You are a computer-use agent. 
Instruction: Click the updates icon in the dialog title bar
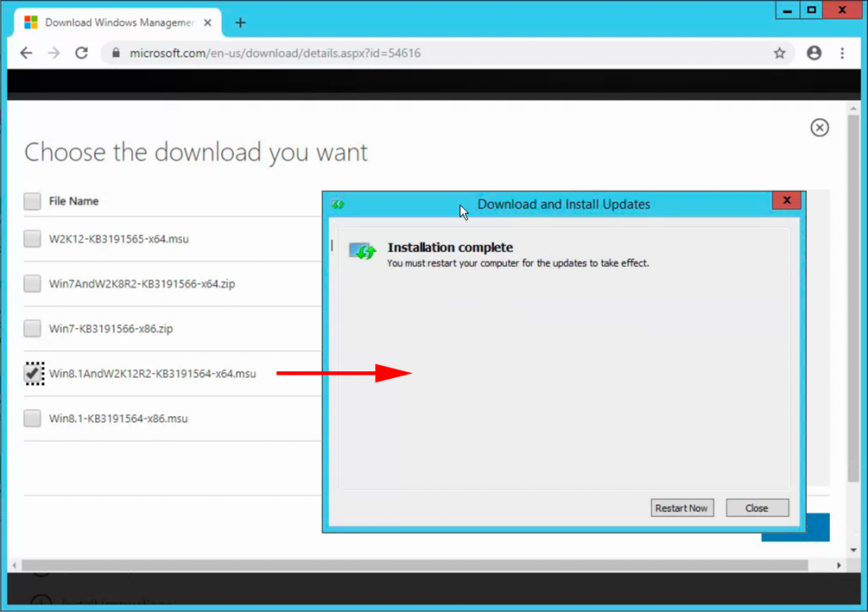(x=338, y=203)
